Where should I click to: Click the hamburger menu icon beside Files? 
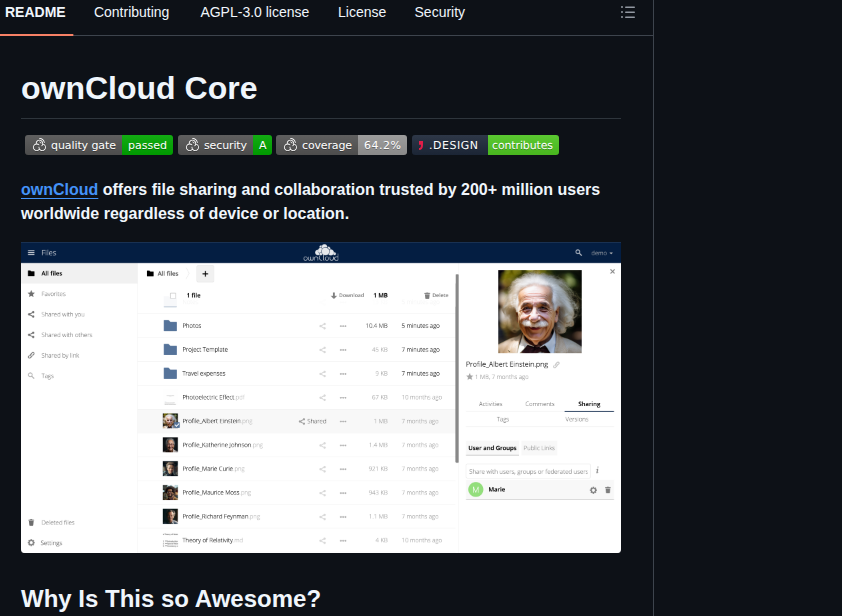coord(31,252)
